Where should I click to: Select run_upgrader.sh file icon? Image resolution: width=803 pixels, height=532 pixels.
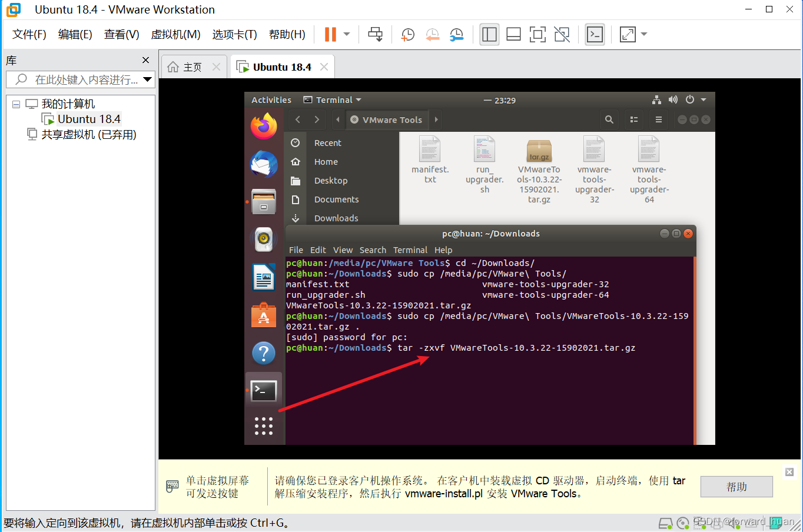pyautogui.click(x=485, y=149)
